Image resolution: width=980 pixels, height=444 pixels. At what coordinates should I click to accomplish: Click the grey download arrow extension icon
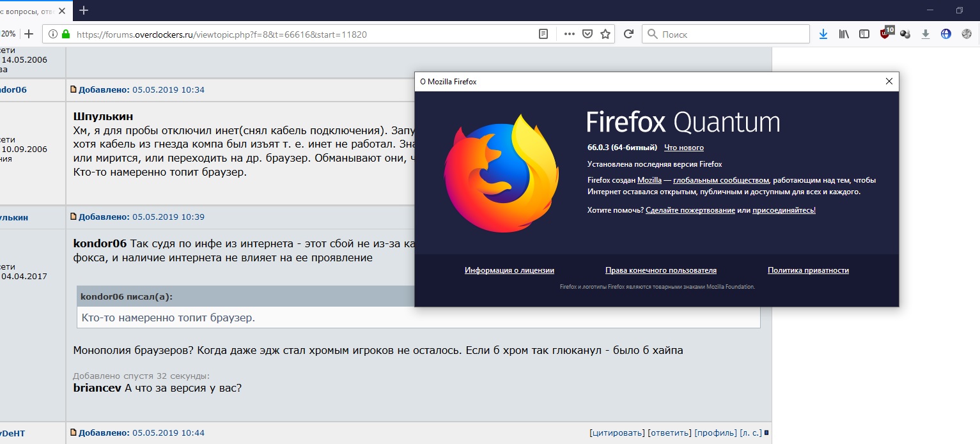(925, 34)
